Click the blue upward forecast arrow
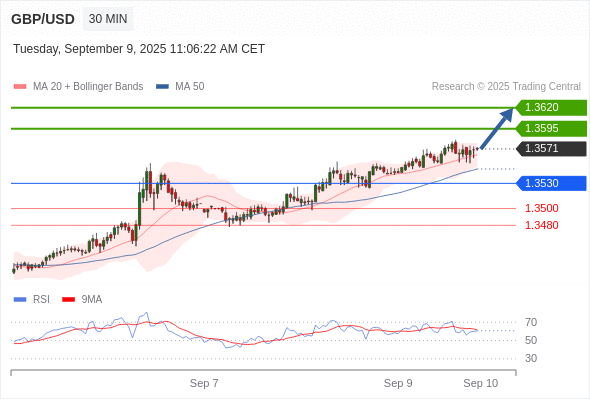 (x=497, y=129)
